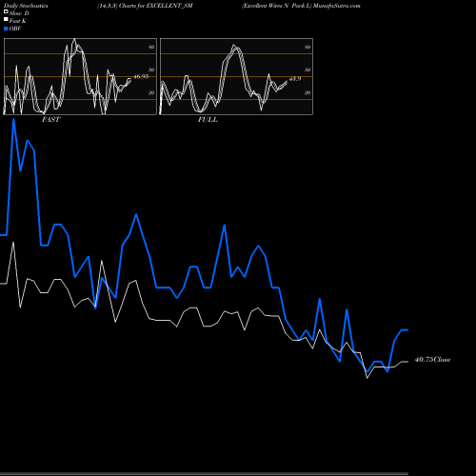Click the blue OBV legend swatch
476x476 pixels.
pyautogui.click(x=6, y=29)
